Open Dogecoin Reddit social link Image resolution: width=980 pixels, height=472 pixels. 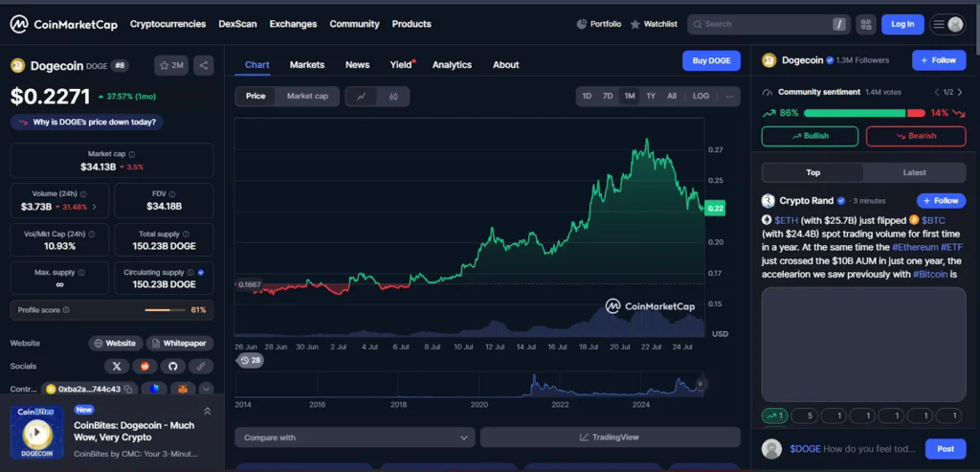pyautogui.click(x=145, y=367)
